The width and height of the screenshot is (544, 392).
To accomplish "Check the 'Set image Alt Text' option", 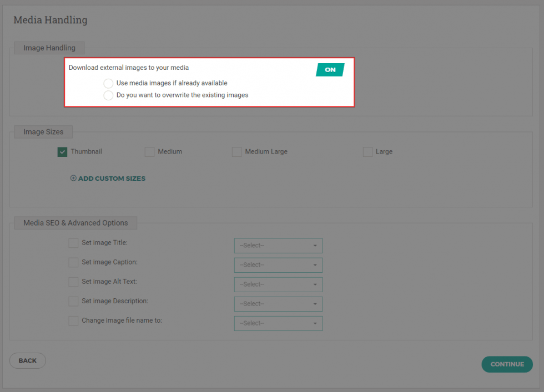I will tap(73, 282).
